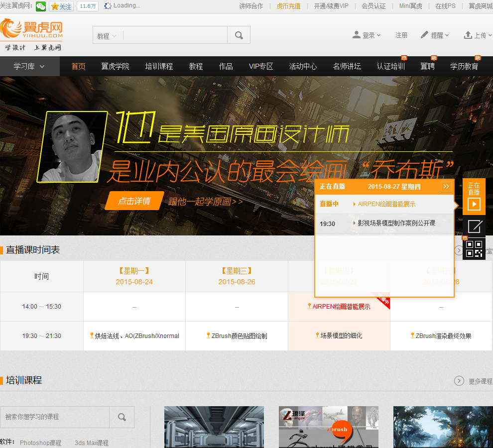This screenshot has height=448, width=493.
Task: Open the 3ds Max课程 filter link
Action: (x=92, y=443)
